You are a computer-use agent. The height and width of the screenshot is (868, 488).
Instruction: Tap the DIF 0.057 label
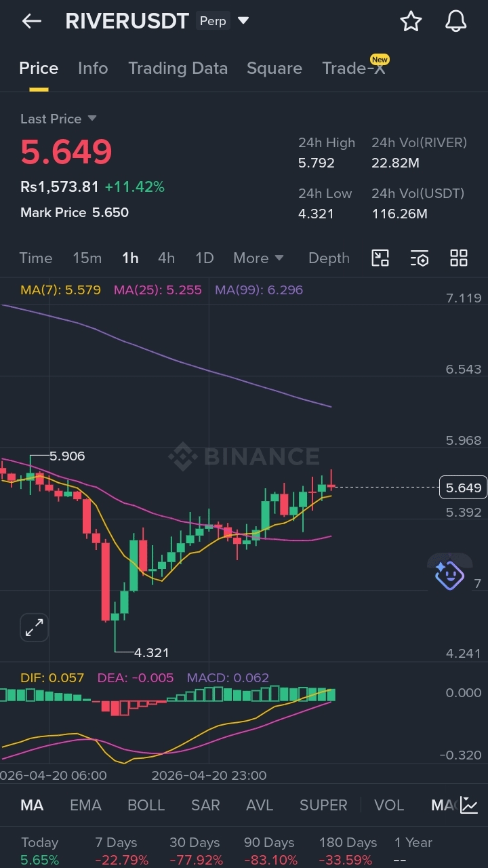(52, 678)
